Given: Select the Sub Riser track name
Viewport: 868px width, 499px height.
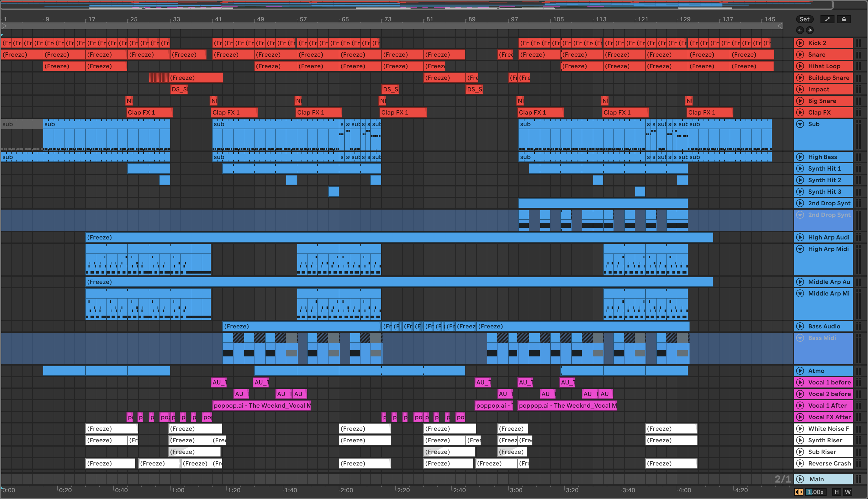Looking at the screenshot, I should point(822,452).
